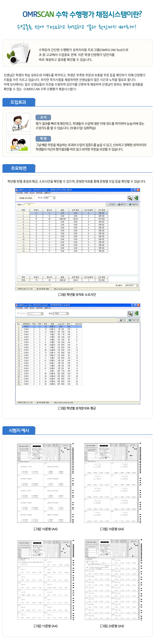Expand the 응시일자 date dropdown 2012-09-03
The image size is (155, 644).
point(137,285)
